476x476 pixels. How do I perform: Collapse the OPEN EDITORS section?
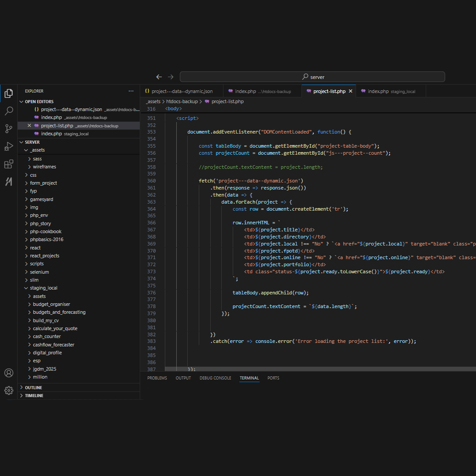[22, 102]
